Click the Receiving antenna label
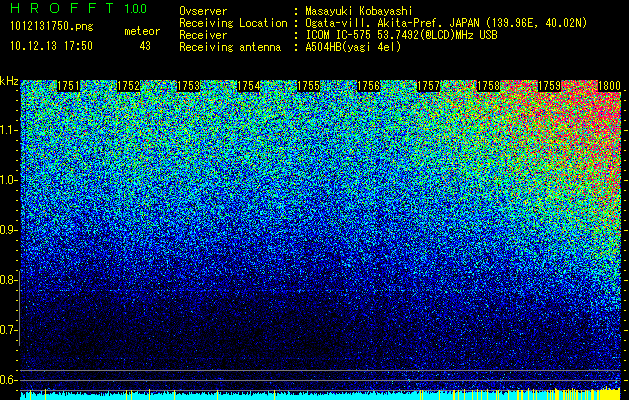Viewport: 629px width, 400px height. [x=230, y=47]
